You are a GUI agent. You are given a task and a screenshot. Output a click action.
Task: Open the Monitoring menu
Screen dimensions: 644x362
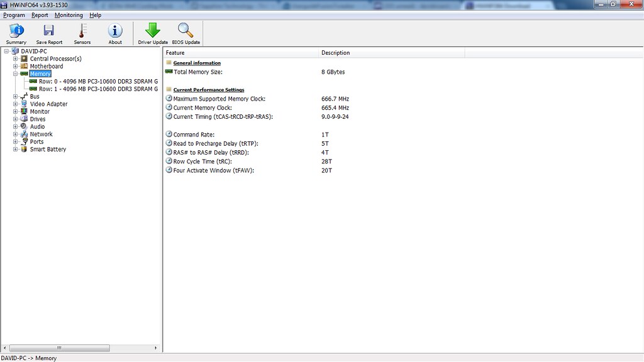click(69, 15)
